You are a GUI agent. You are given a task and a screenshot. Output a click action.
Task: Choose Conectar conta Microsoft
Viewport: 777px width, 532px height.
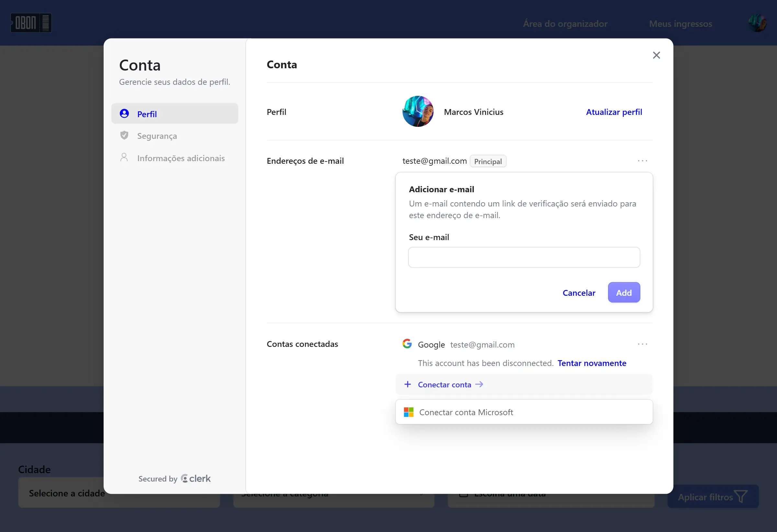524,412
